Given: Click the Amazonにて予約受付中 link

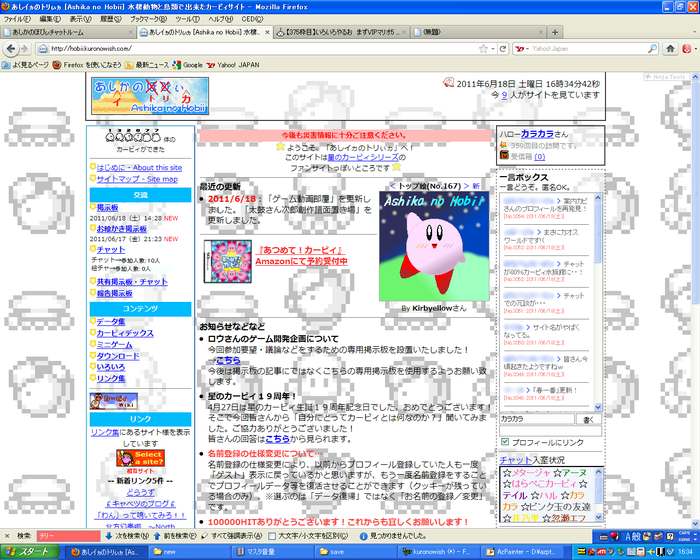Looking at the screenshot, I should [301, 261].
